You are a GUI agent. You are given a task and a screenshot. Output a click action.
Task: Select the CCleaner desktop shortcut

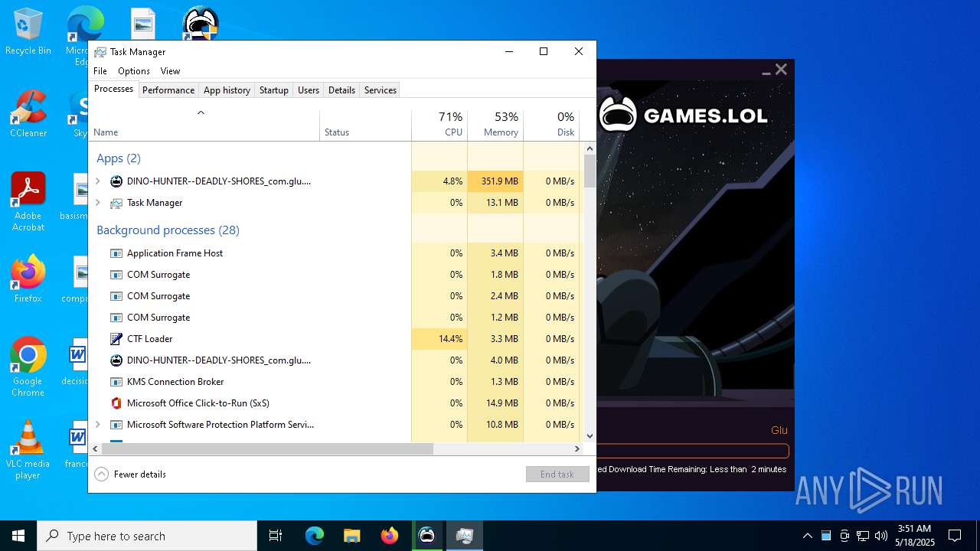(x=28, y=115)
